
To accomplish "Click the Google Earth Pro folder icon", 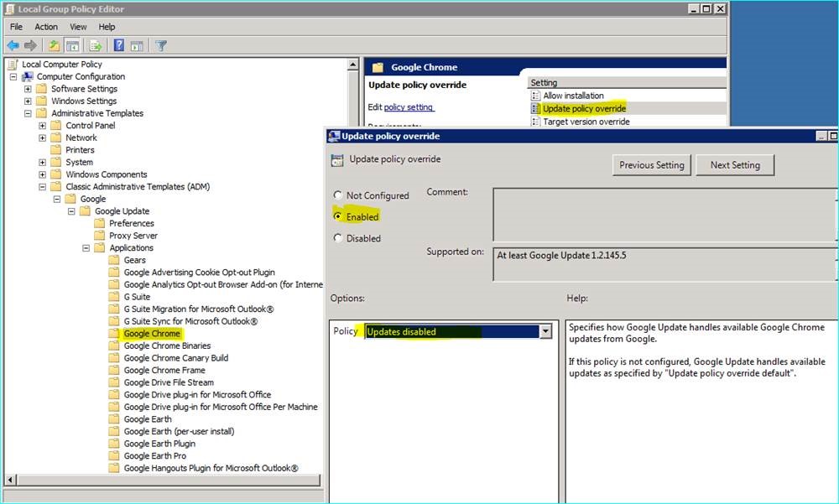I will (x=114, y=456).
